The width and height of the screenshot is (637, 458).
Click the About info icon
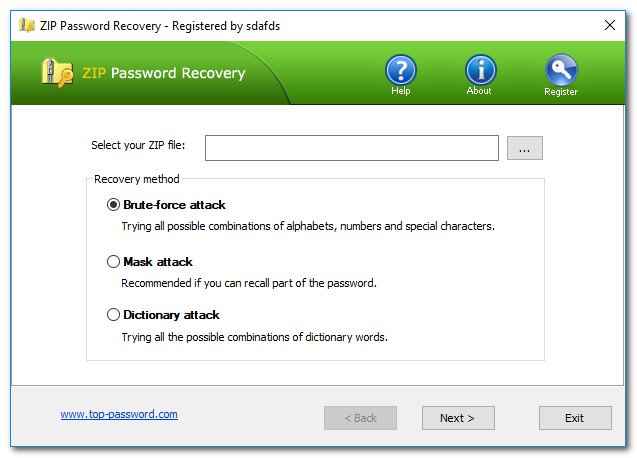(x=480, y=70)
